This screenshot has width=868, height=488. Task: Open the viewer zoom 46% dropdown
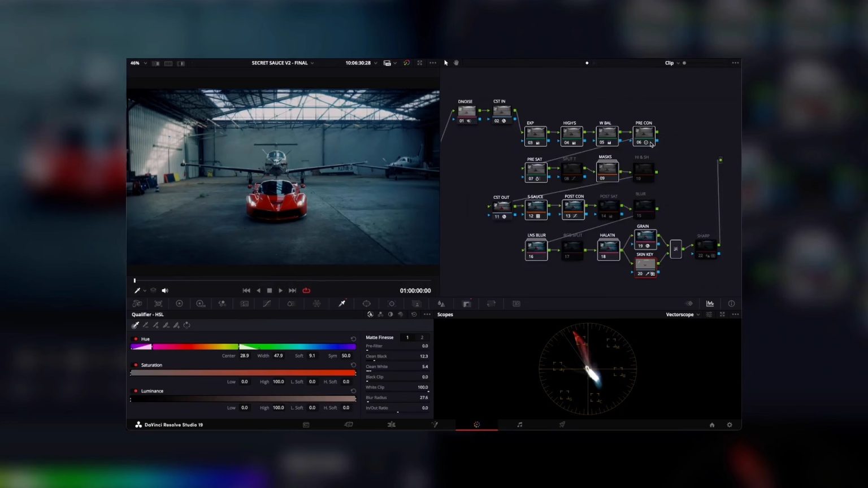138,63
